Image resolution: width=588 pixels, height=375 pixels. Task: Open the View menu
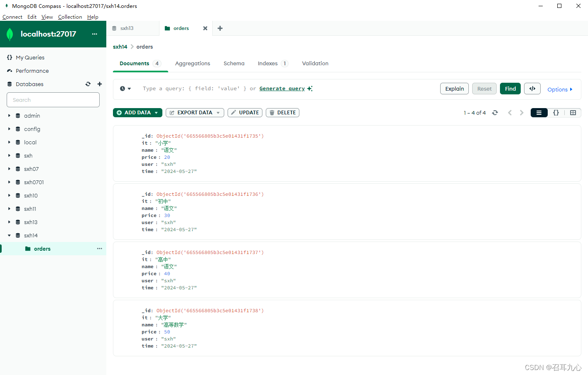[47, 17]
